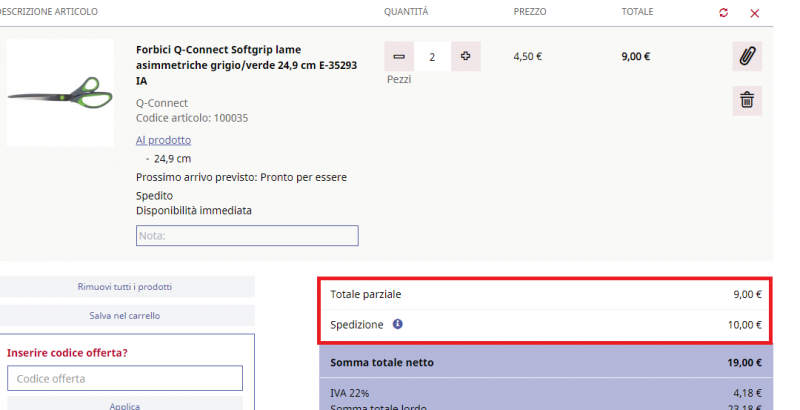800x410 pixels.
Task: Click the paperclip attachment icon
Action: [x=747, y=56]
